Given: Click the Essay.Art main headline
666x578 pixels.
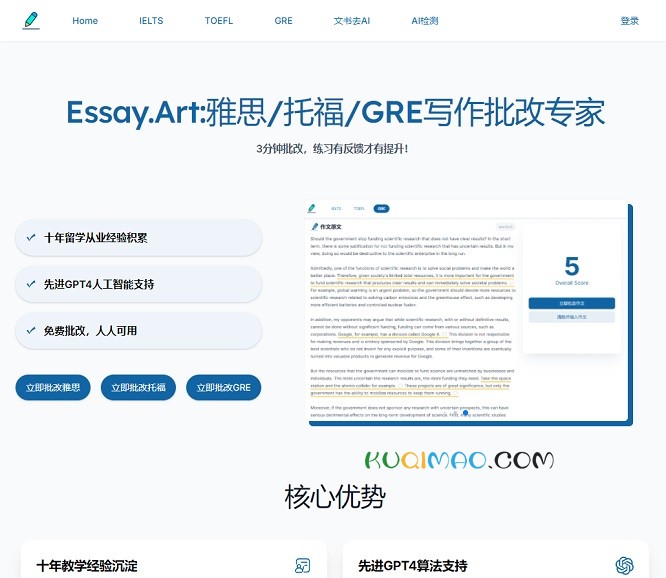Looking at the screenshot, I should (336, 113).
